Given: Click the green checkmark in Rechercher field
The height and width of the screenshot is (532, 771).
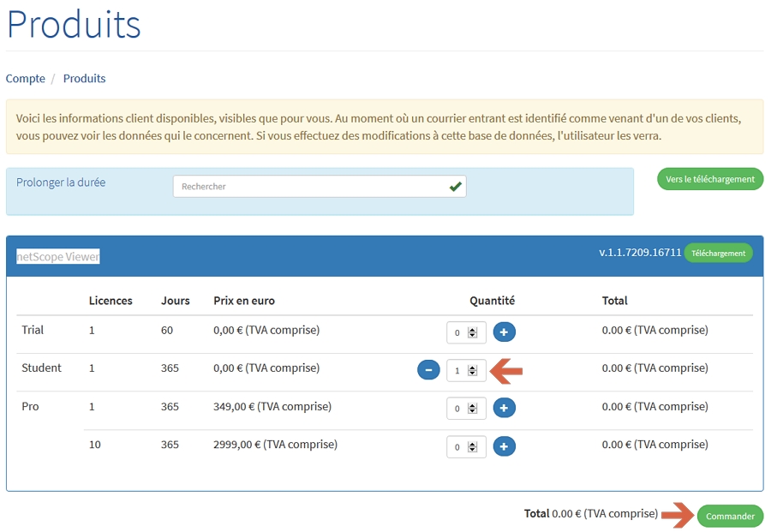Looking at the screenshot, I should (x=456, y=187).
